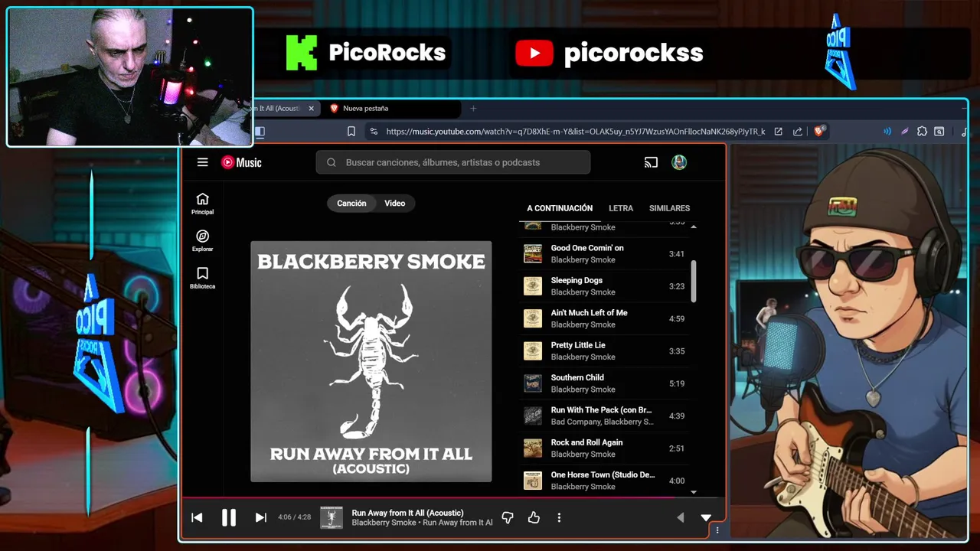Go to Principal home in sidebar

coord(202,204)
